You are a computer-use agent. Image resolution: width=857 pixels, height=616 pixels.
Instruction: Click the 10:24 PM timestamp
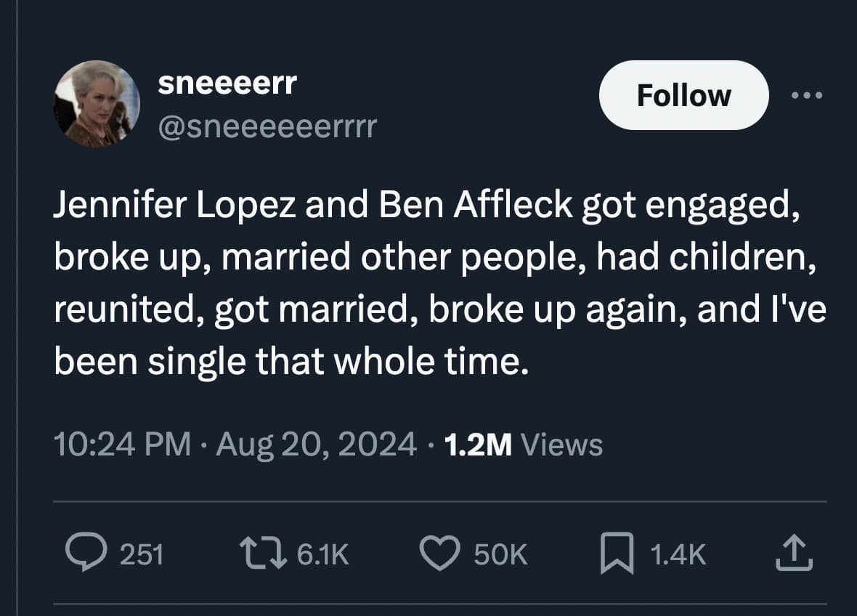coord(122,444)
